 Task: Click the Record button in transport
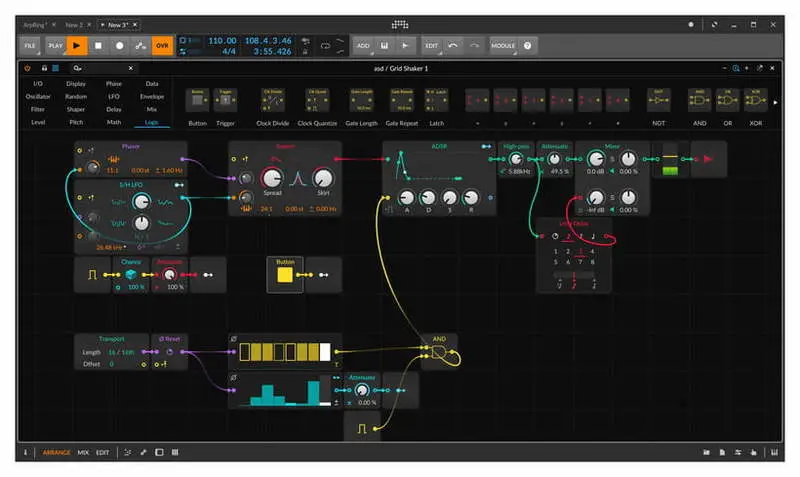coord(119,45)
